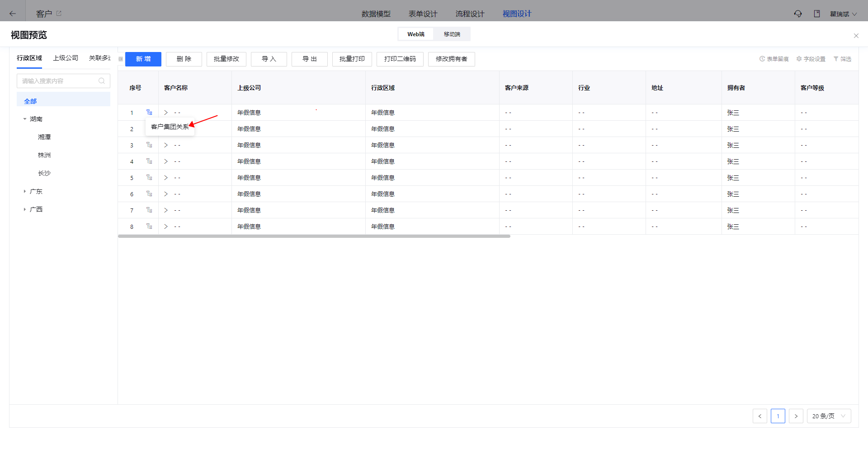
Task: Click group relation icon in row 6
Action: tap(149, 194)
